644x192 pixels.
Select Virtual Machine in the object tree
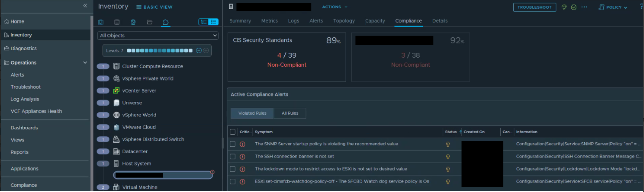point(140,187)
